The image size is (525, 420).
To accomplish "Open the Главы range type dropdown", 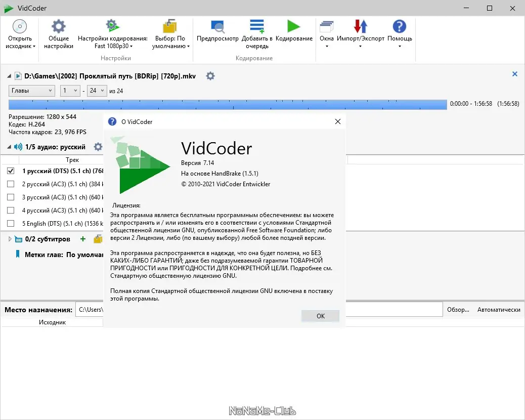I will pyautogui.click(x=31, y=91).
